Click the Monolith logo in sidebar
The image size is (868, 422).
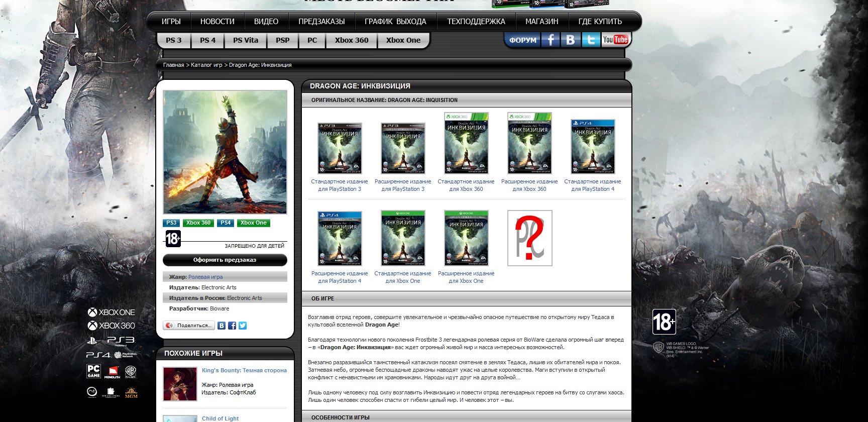(x=112, y=372)
